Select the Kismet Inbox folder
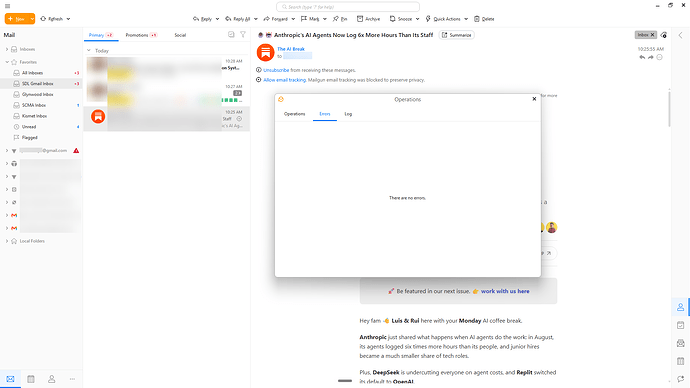Screen dimensions: 690x388 [34, 116]
